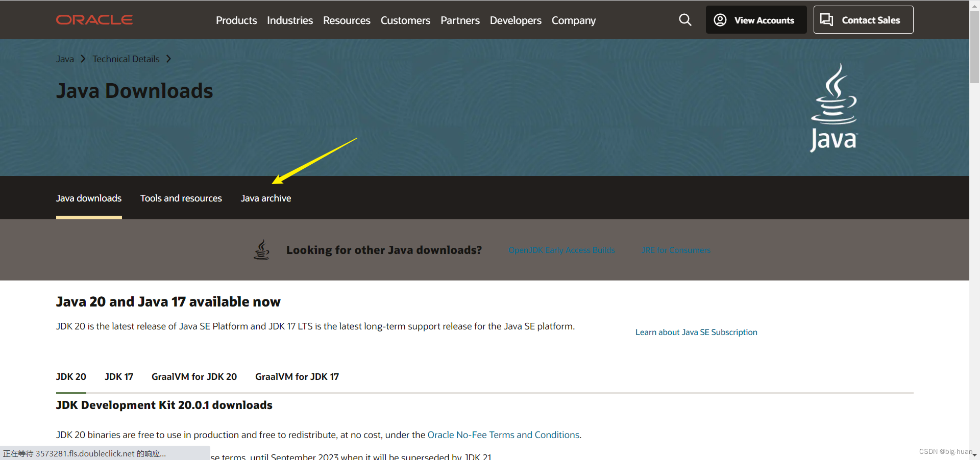Open the Products menu
This screenshot has height=460, width=980.
click(236, 20)
